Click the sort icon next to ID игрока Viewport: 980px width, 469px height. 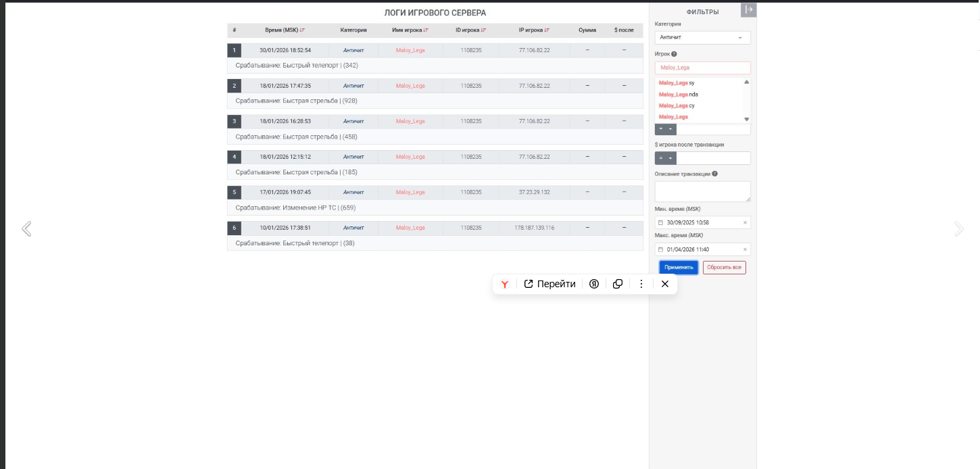click(483, 30)
